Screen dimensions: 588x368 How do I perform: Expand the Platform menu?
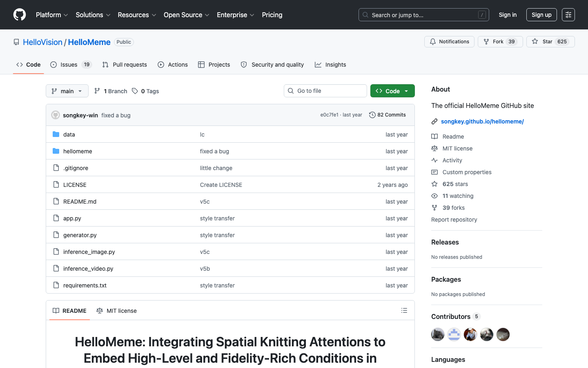(x=52, y=15)
